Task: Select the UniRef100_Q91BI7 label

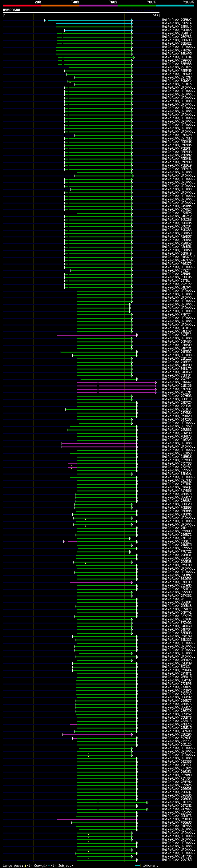Action: [177, 410]
